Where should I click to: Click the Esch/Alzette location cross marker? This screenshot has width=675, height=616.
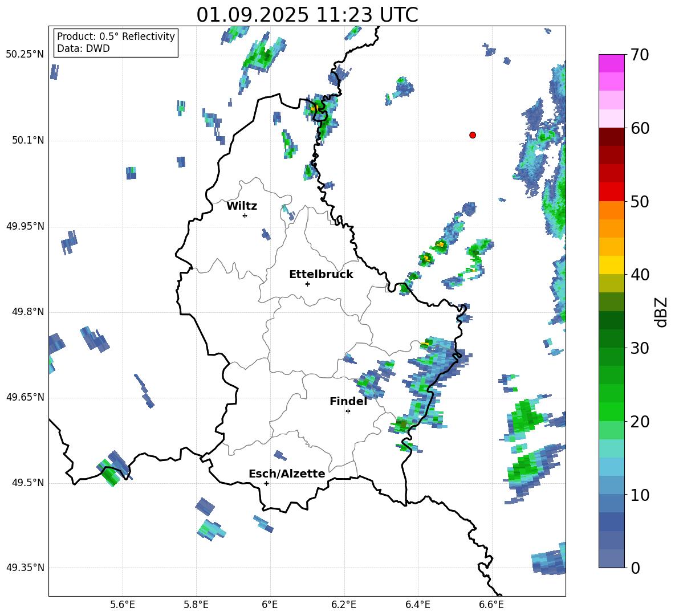coord(266,483)
